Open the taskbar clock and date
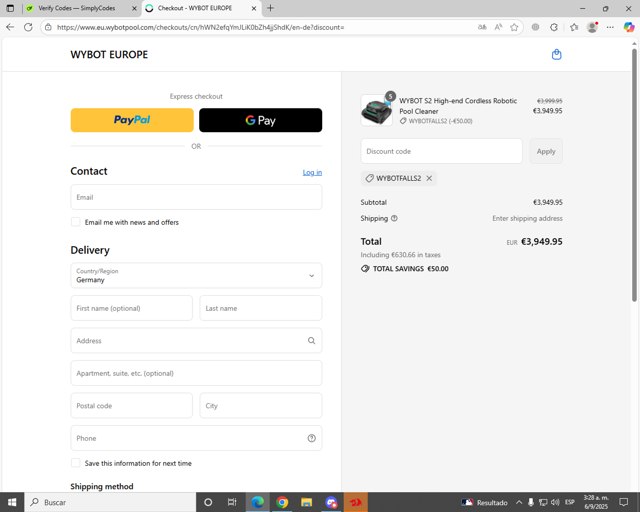640x512 pixels. coord(596,502)
